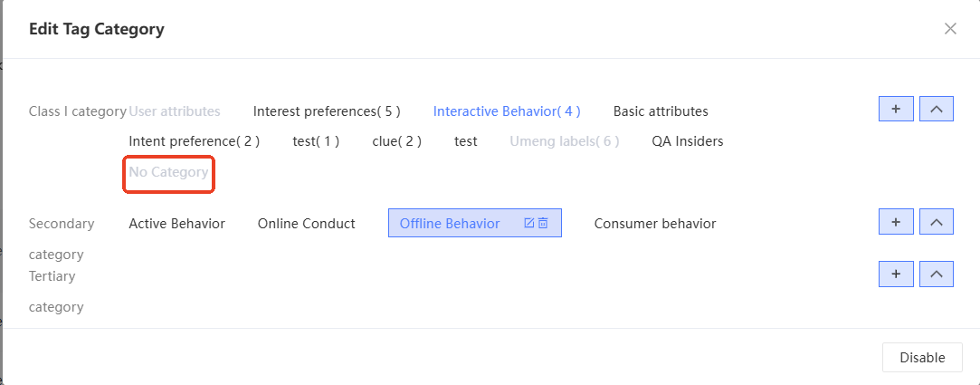This screenshot has width=980, height=385.
Task: Select the QA Insiders category
Action: (x=688, y=141)
